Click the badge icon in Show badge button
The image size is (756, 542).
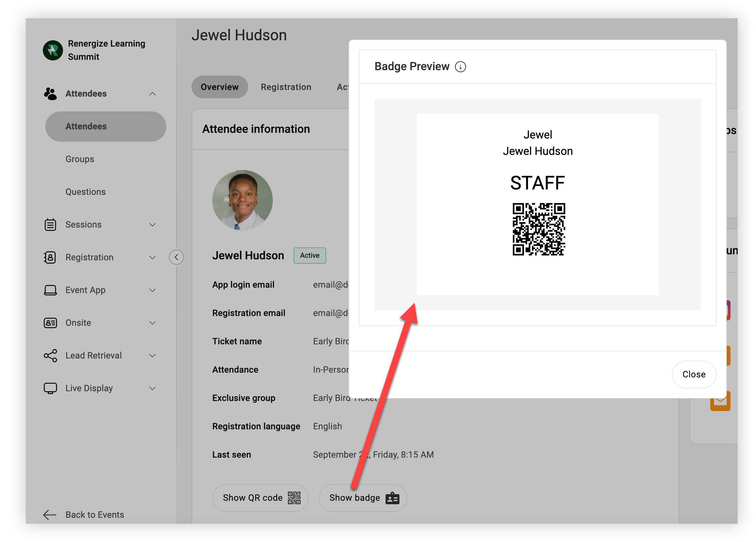point(392,498)
